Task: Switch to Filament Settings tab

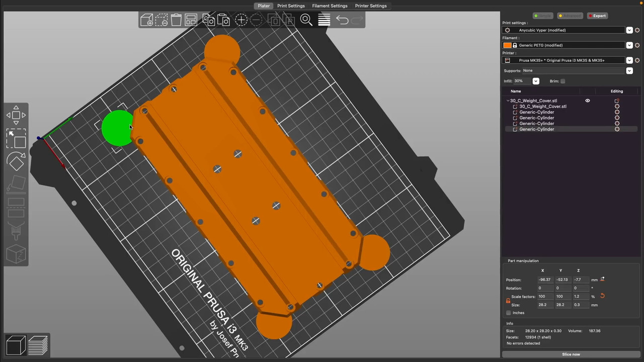Action: [330, 6]
